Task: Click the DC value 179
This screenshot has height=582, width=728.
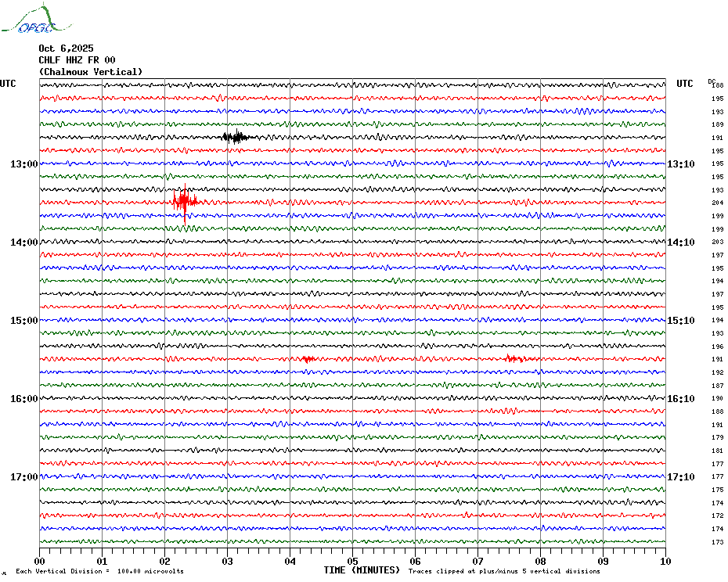Action: pos(718,437)
